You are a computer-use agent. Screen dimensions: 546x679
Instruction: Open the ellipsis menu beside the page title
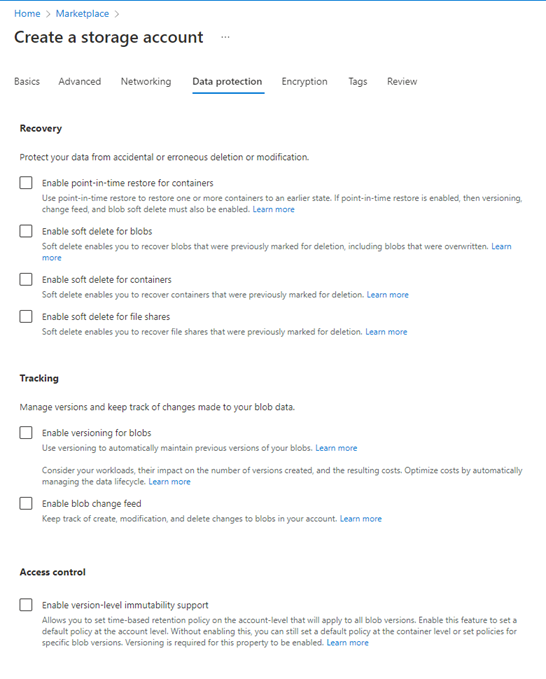tap(225, 37)
